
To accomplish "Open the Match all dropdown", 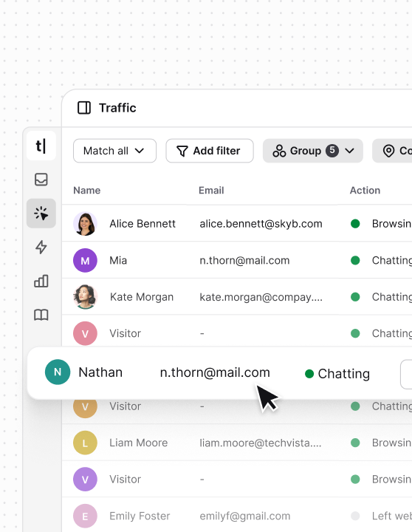I will point(114,151).
